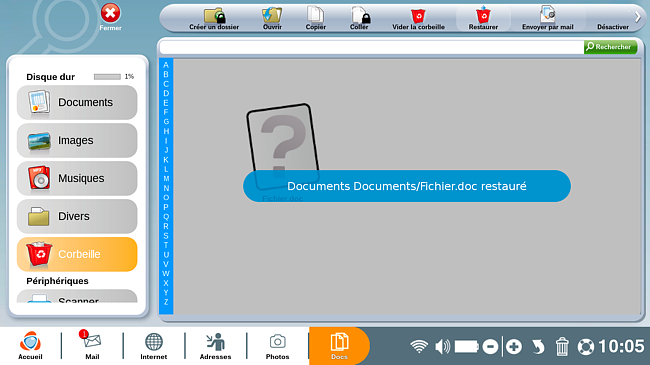The image size is (650, 365).
Task: Jump to letter R in alphabet index
Action: pyautogui.click(x=166, y=226)
